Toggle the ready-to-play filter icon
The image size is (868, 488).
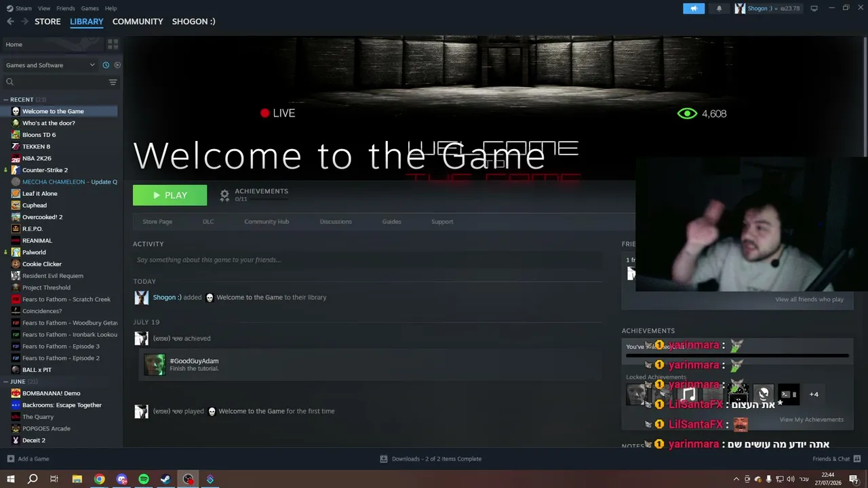pos(117,65)
